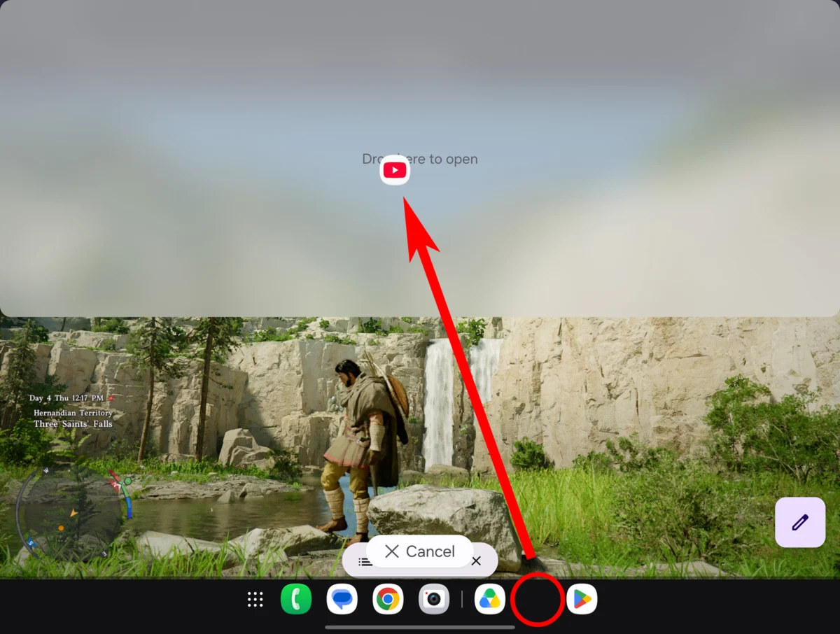Screen dimensions: 840x634
Task: Click the Day 4 Thu 12:17 PM clock
Action: coord(66,398)
